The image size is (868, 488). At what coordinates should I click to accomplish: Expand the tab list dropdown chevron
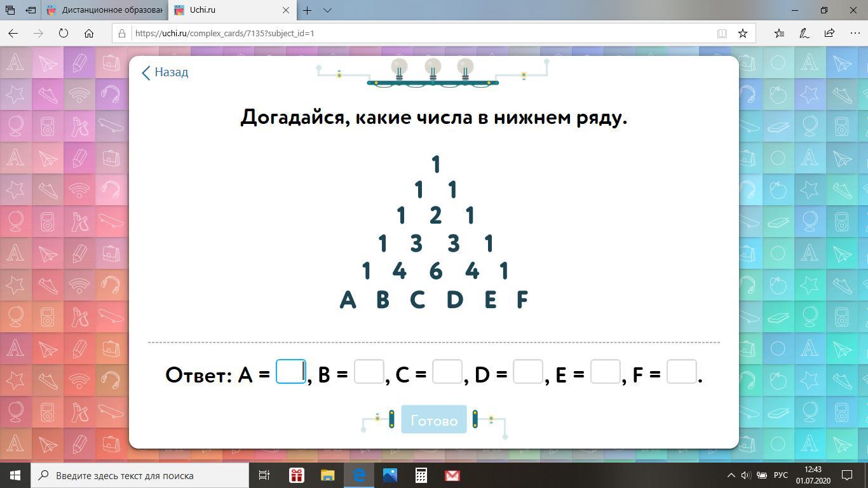(327, 10)
